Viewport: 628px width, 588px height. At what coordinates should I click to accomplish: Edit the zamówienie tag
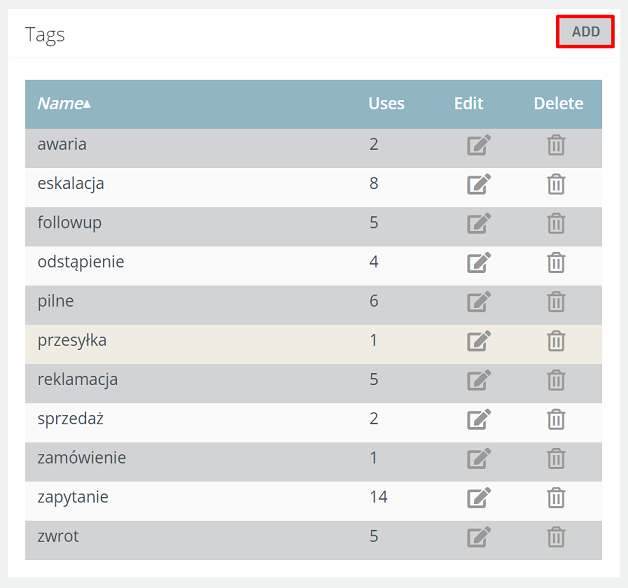[479, 459]
